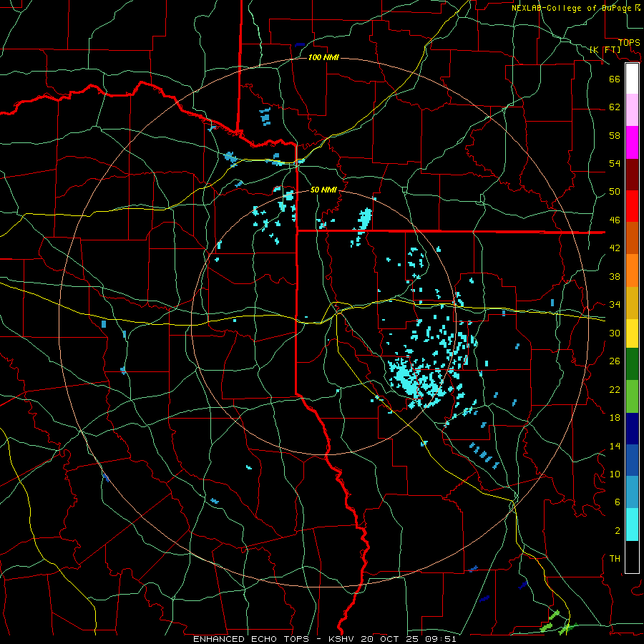Click the 20 OCT 25 date text
This screenshot has height=644, width=644.
pos(390,639)
